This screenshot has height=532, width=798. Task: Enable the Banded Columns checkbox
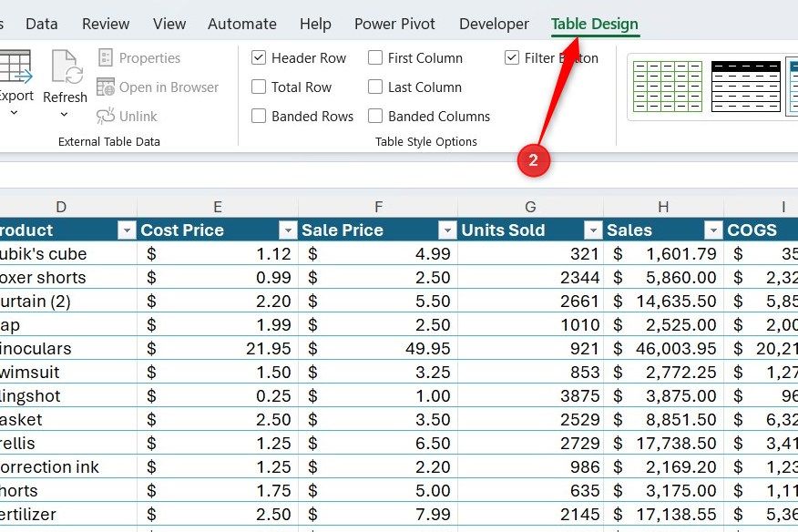click(375, 116)
